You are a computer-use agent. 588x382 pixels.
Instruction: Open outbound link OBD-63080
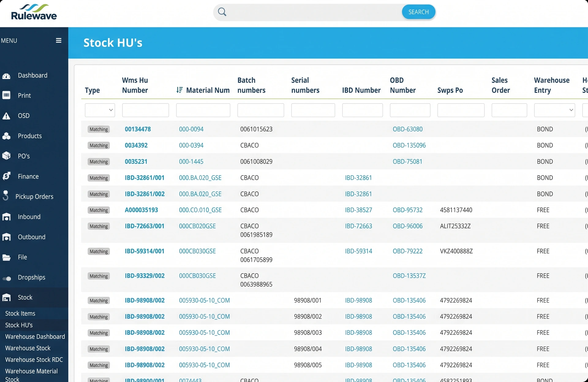click(x=408, y=129)
